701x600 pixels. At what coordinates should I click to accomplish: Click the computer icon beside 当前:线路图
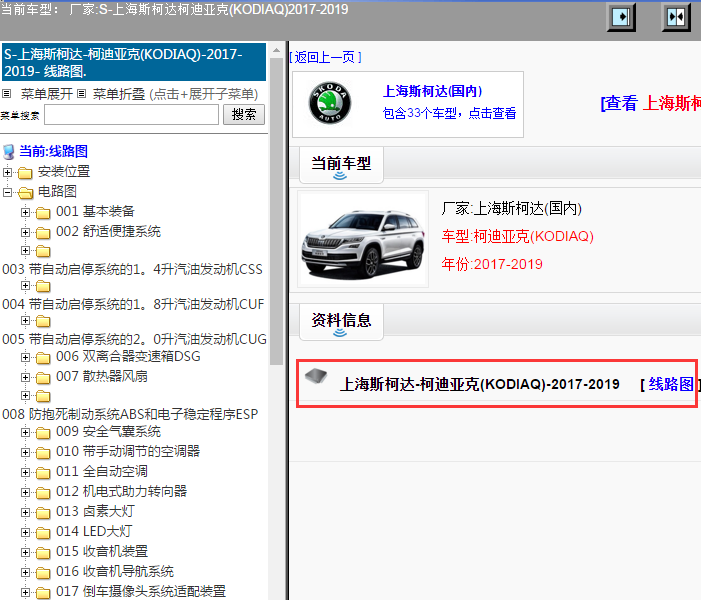coord(8,152)
